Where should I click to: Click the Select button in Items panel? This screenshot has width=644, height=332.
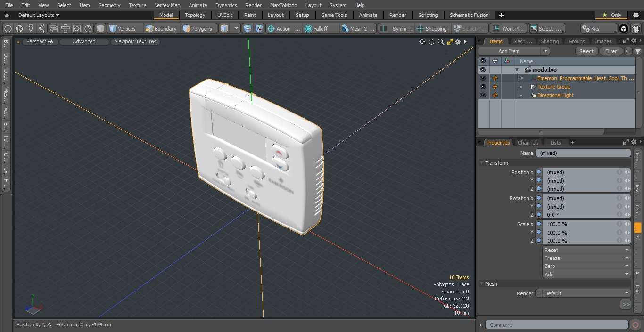[x=586, y=51]
